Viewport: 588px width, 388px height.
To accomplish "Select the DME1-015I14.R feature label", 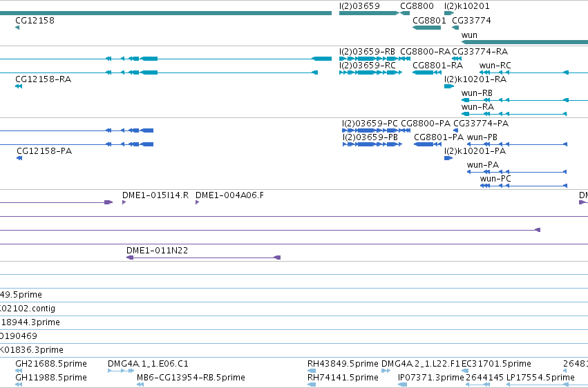I will [x=155, y=195].
